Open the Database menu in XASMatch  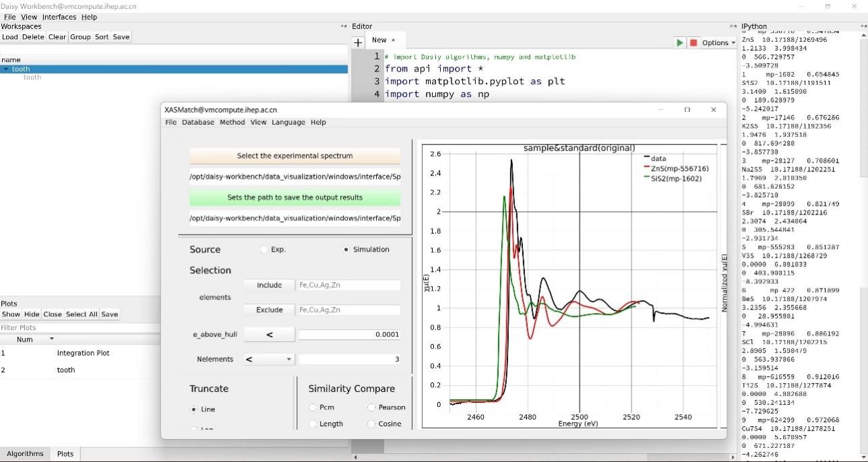tap(197, 122)
